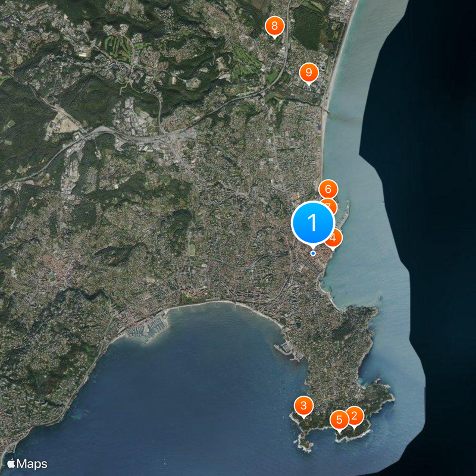This screenshot has height=476, width=476.
Task: Click the blue current-location dot under pin 1
Action: 312,252
